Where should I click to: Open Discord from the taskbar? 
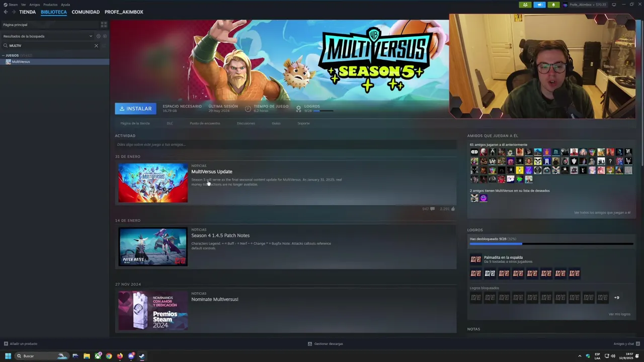coord(131,356)
